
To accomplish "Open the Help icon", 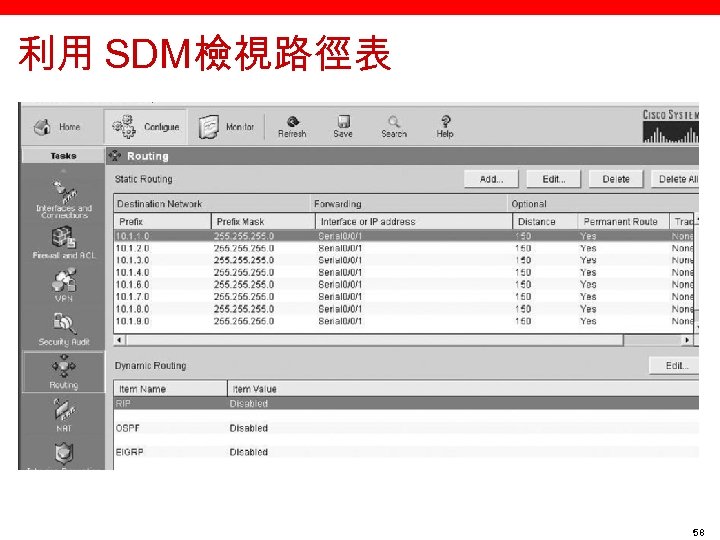I will [x=445, y=127].
